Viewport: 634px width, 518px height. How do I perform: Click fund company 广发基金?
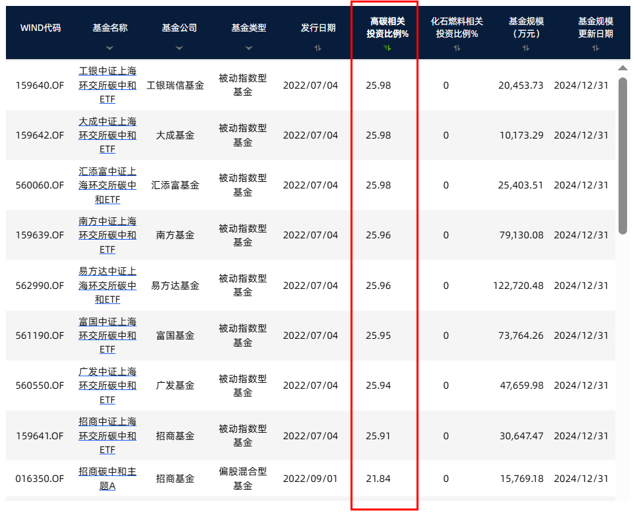pos(175,386)
